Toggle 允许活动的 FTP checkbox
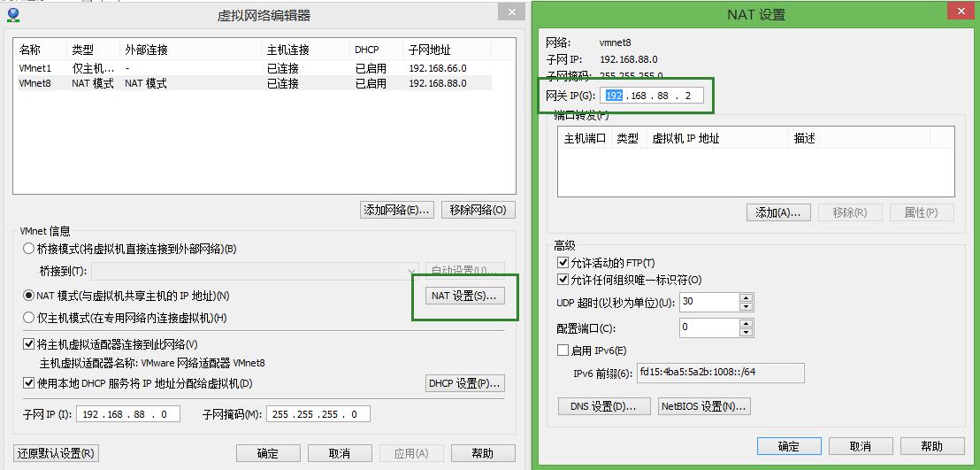 click(x=563, y=263)
